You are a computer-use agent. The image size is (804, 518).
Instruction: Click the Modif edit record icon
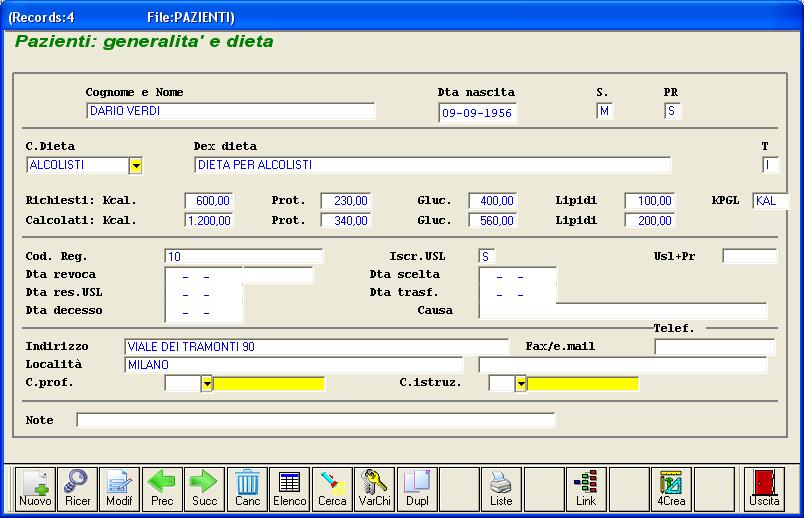click(119, 489)
